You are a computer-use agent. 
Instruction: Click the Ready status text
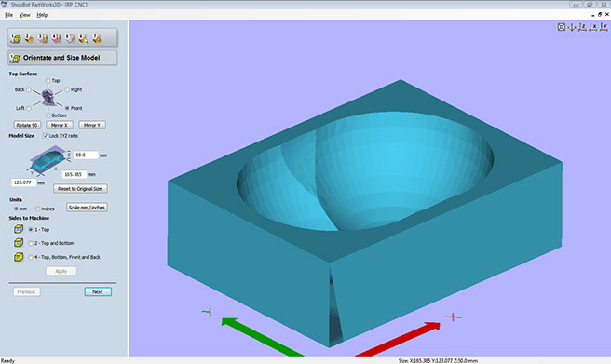(x=7, y=361)
